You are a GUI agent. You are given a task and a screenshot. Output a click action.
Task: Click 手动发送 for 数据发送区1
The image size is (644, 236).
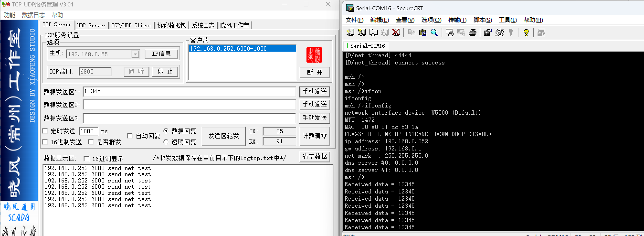click(315, 91)
